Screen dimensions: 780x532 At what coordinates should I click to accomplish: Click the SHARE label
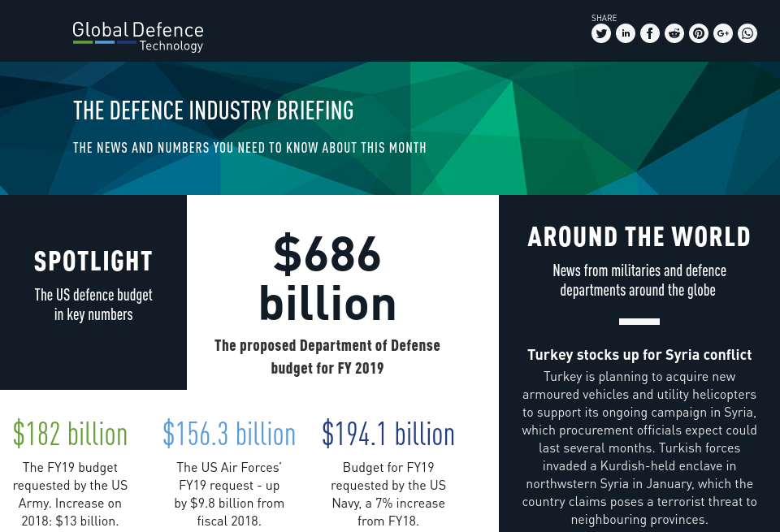604,18
